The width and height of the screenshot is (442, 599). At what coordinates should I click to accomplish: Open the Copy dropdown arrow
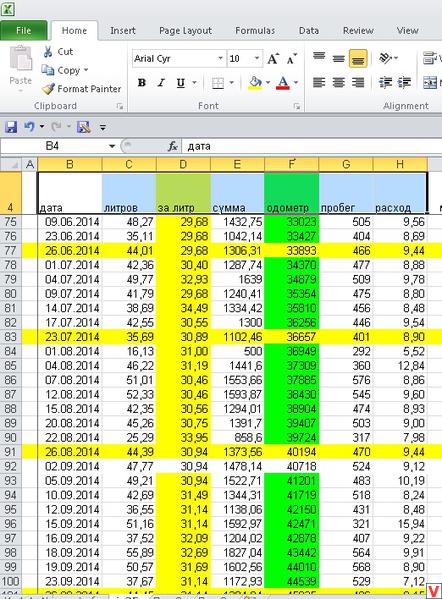[x=86, y=70]
